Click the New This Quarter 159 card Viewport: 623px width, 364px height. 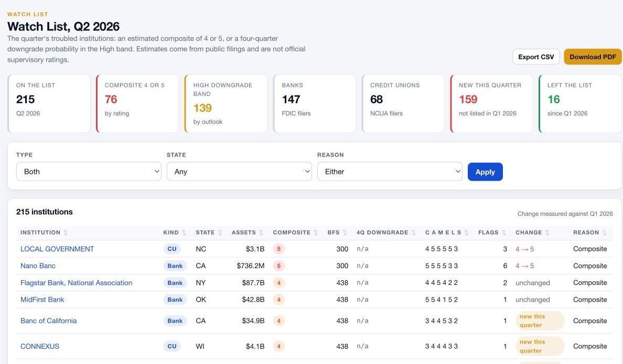tap(492, 104)
